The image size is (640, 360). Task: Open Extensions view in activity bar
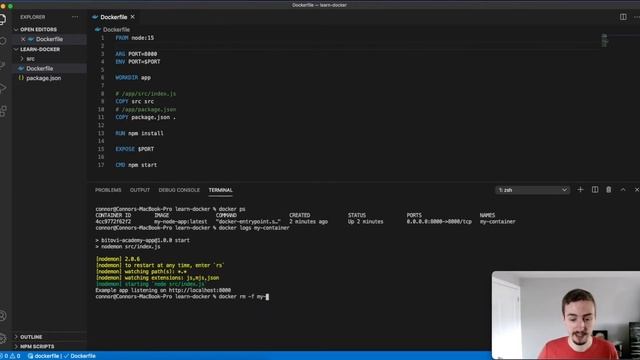pos(3,111)
